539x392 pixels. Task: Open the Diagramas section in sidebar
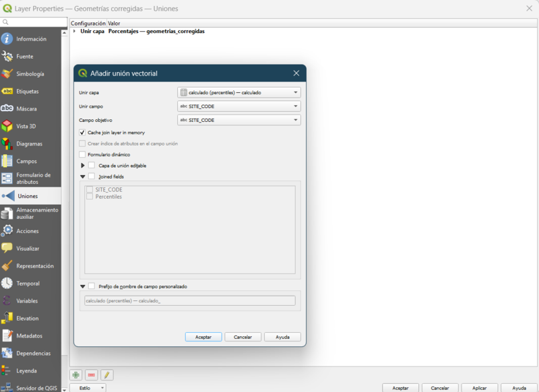29,144
